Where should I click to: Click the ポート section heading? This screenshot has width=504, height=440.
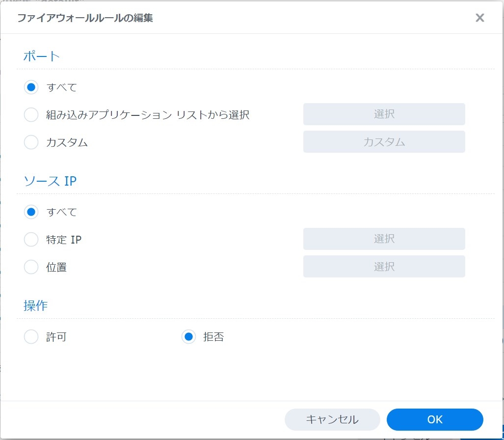tap(42, 56)
